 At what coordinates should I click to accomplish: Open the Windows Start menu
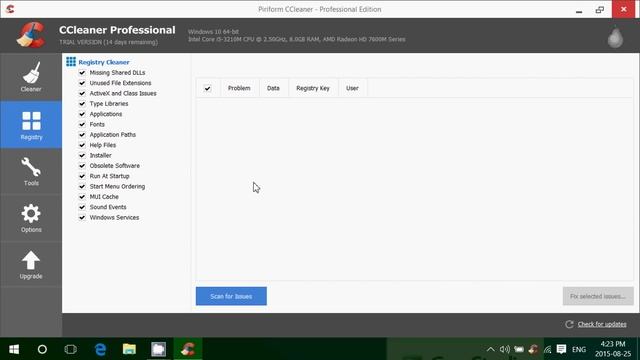[x=14, y=349]
